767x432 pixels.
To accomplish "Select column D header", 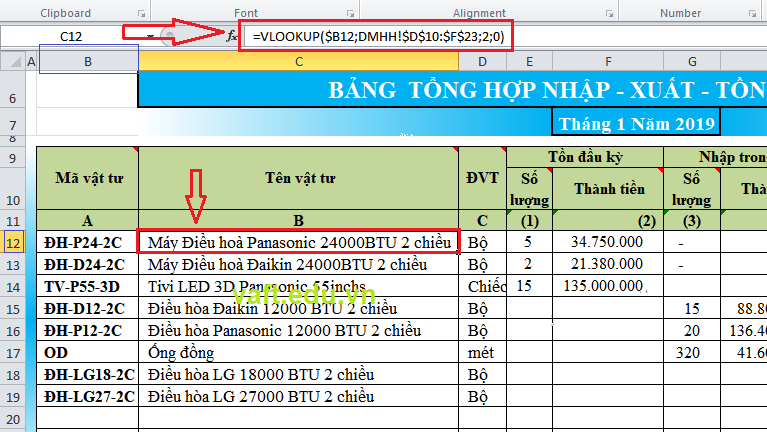I will coord(482,62).
